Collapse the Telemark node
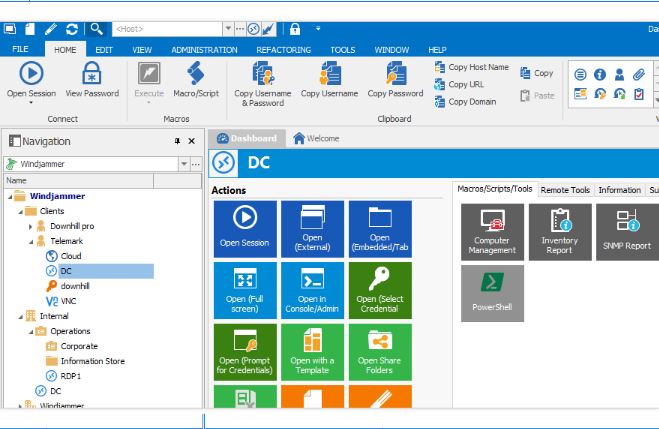Viewport: 659px width, 429px height. 31,242
